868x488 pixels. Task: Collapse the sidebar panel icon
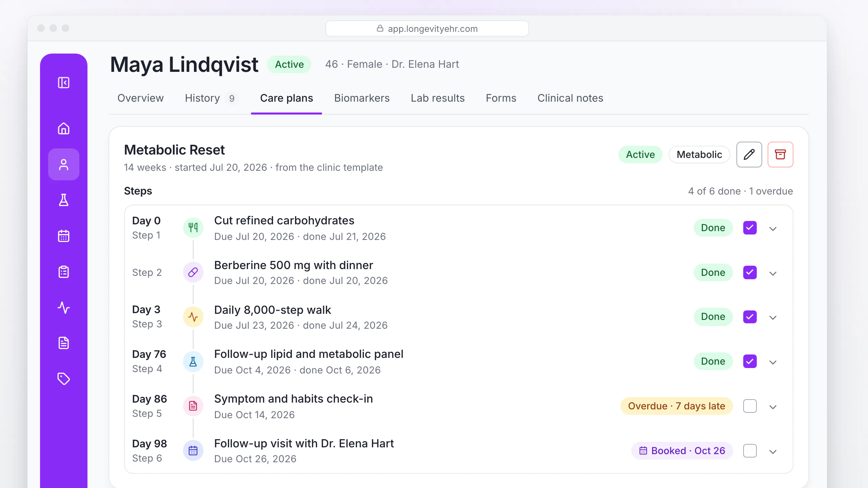coord(63,82)
